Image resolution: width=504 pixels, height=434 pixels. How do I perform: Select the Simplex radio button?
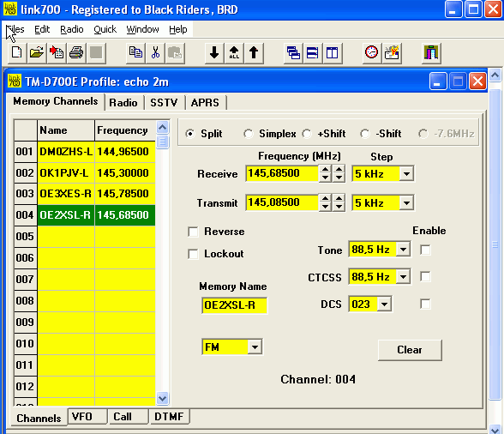coord(249,134)
